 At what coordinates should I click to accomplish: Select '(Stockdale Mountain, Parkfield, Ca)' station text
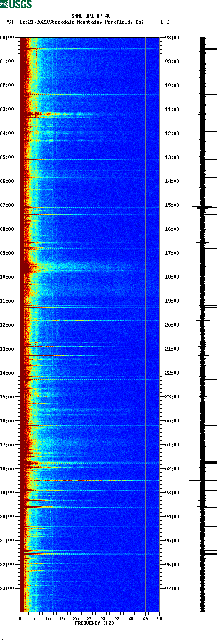click(x=95, y=22)
